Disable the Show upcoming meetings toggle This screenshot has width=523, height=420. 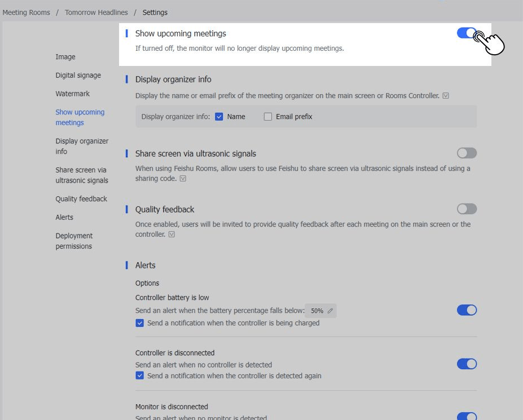click(x=466, y=33)
